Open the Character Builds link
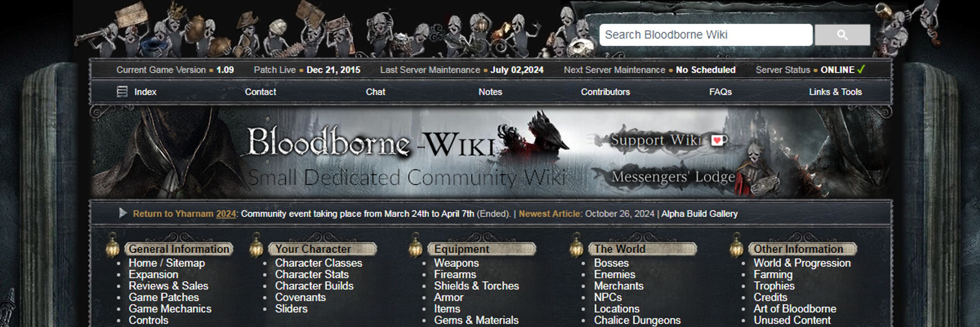 tap(314, 286)
